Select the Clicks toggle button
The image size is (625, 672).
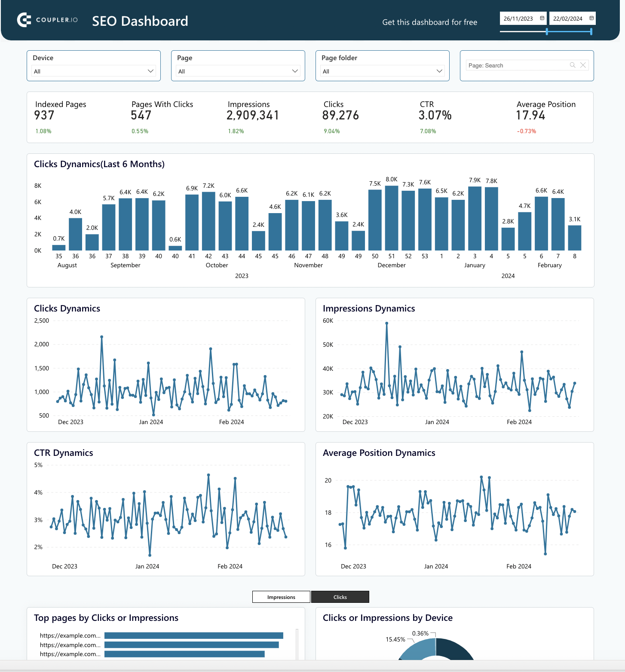click(x=340, y=597)
